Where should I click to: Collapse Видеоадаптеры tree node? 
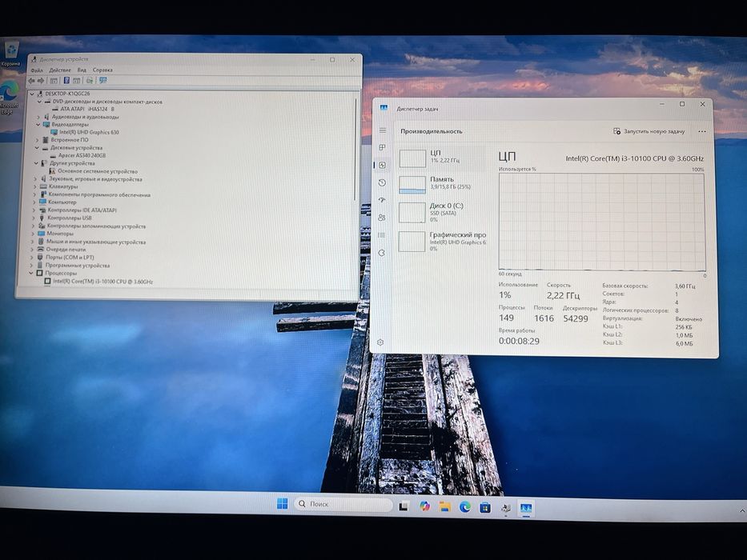(38, 124)
